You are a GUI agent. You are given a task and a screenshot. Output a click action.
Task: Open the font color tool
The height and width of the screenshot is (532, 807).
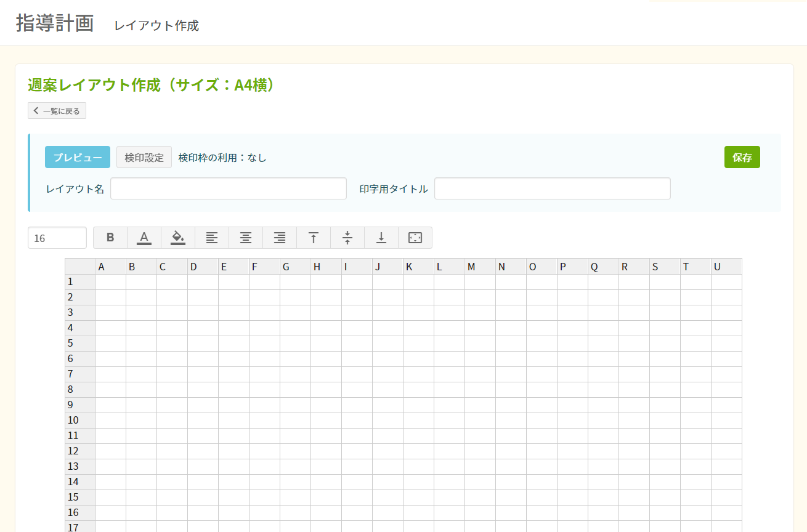(x=144, y=238)
